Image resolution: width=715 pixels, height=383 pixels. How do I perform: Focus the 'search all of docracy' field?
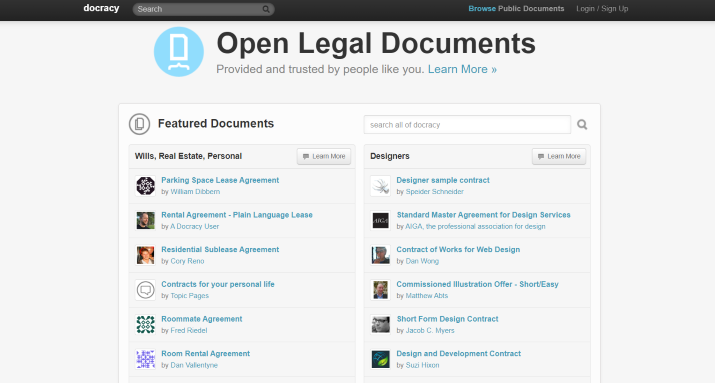point(467,124)
